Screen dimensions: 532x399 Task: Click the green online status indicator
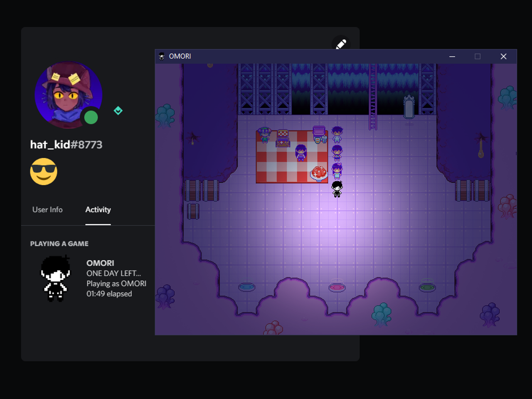[91, 118]
